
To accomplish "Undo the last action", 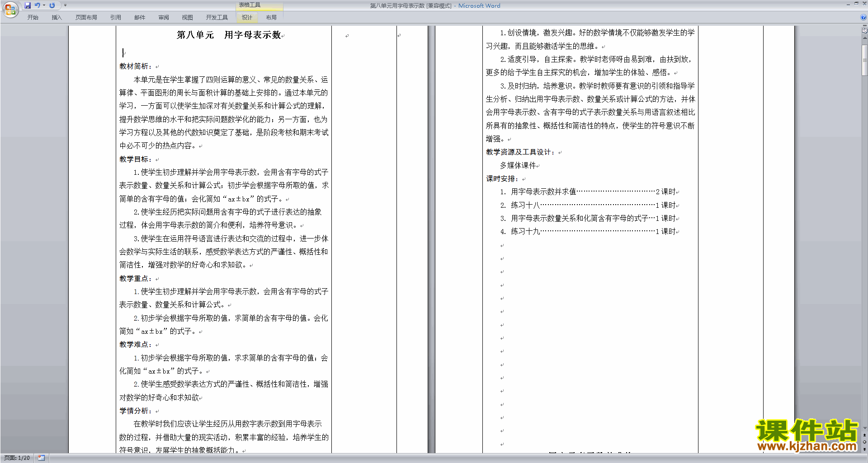I will click(38, 5).
